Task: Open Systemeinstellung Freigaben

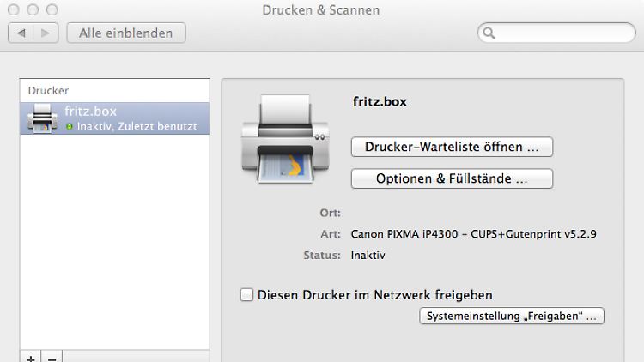Action: (x=512, y=317)
